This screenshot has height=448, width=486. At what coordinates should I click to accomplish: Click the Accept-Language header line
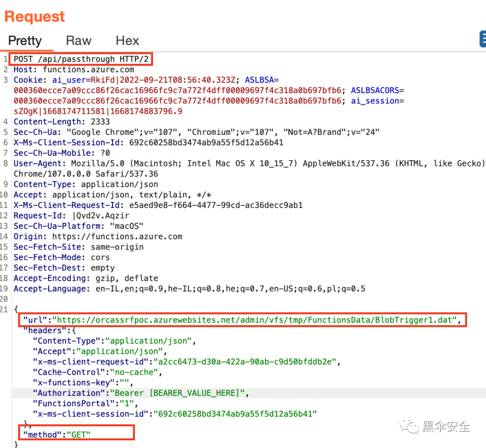[x=189, y=289]
